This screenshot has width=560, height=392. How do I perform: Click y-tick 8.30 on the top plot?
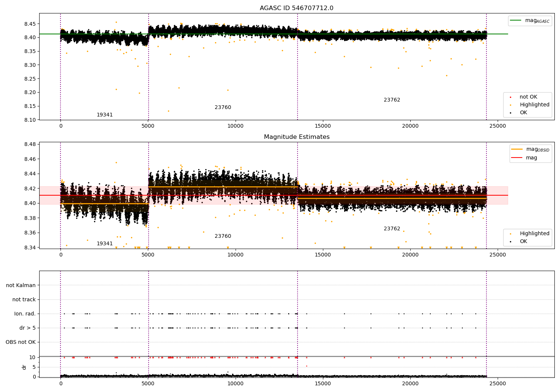tap(30, 65)
